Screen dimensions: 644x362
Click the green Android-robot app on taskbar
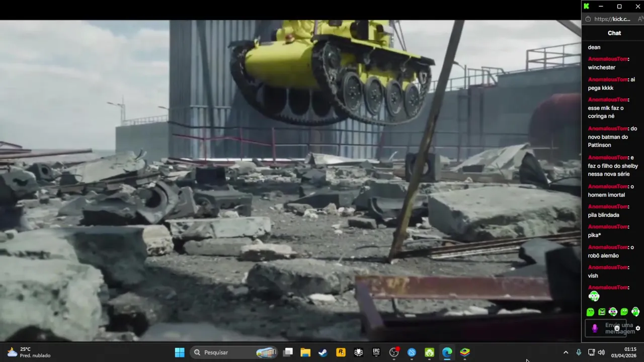[429, 352]
